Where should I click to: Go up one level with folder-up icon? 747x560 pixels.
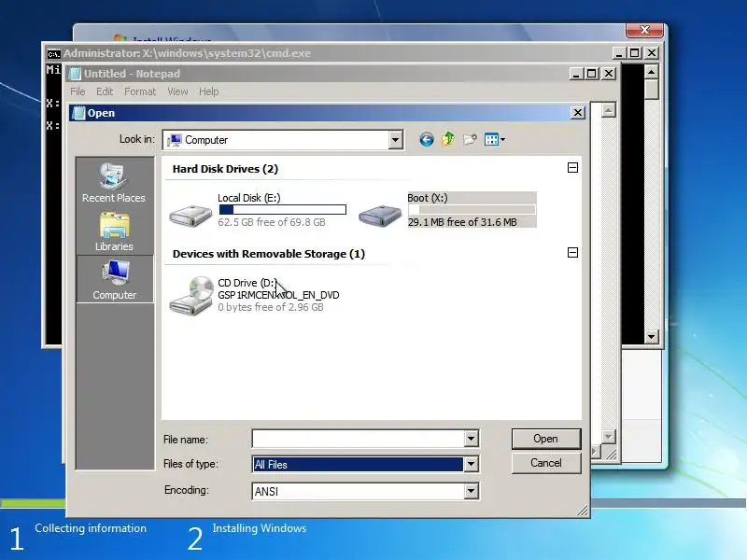click(x=448, y=139)
